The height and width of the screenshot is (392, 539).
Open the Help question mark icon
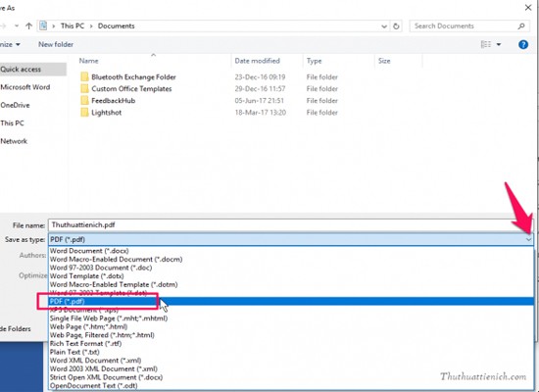[x=523, y=44]
